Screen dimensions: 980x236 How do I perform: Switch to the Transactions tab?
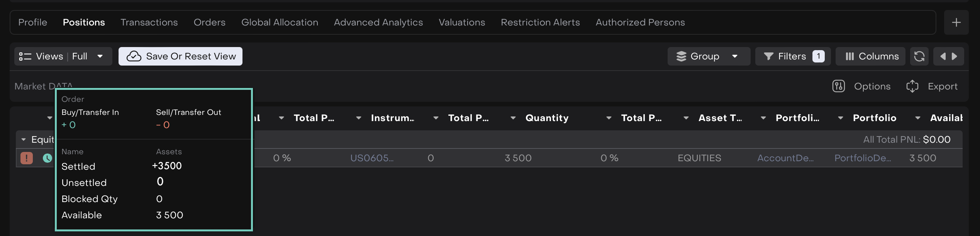pos(149,23)
